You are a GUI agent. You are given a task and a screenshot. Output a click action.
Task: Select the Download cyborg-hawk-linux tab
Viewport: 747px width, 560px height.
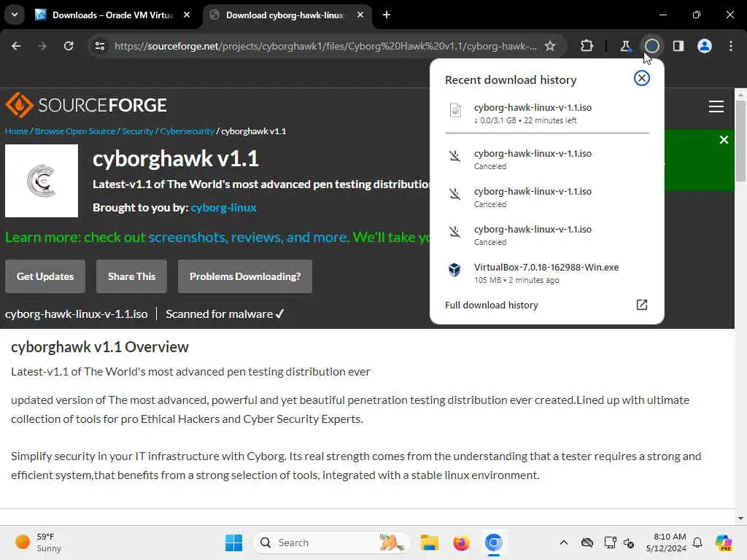click(x=286, y=15)
